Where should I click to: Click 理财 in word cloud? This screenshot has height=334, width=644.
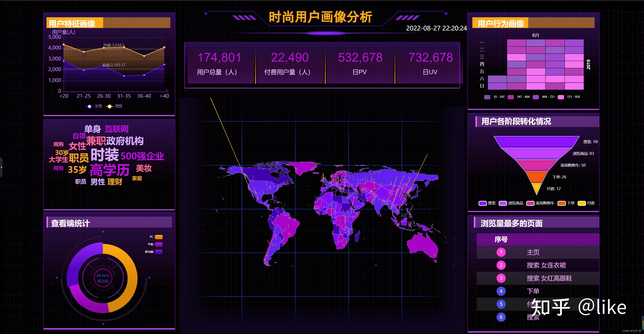tap(115, 182)
